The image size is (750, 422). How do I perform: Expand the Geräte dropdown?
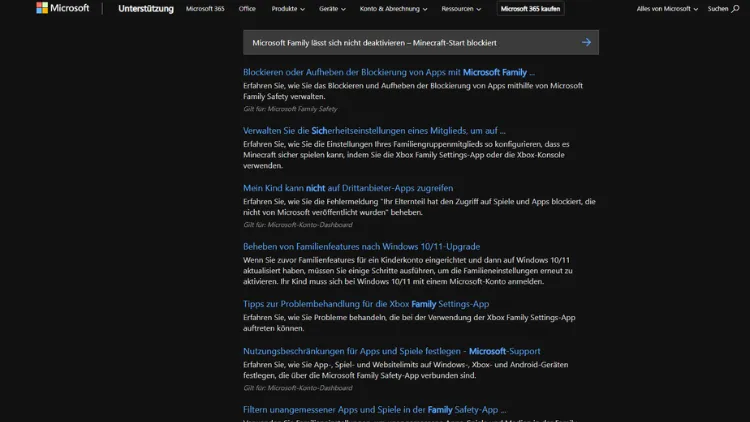pyautogui.click(x=332, y=9)
